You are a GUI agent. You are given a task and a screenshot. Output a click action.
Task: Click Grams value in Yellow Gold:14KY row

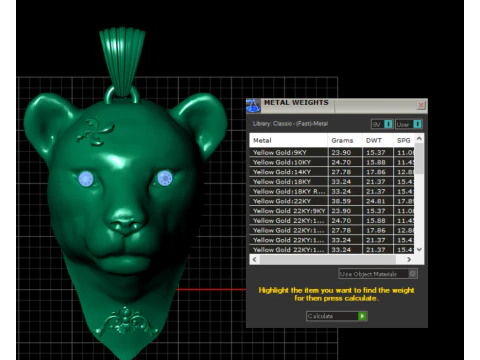point(341,172)
